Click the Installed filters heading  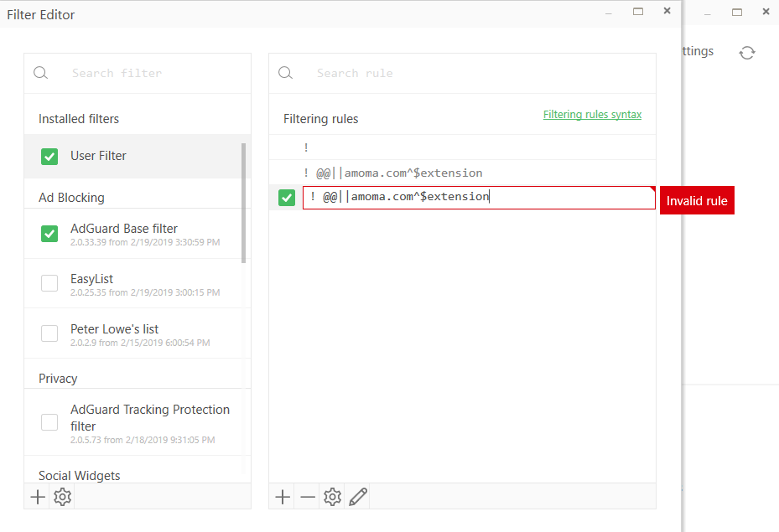79,119
